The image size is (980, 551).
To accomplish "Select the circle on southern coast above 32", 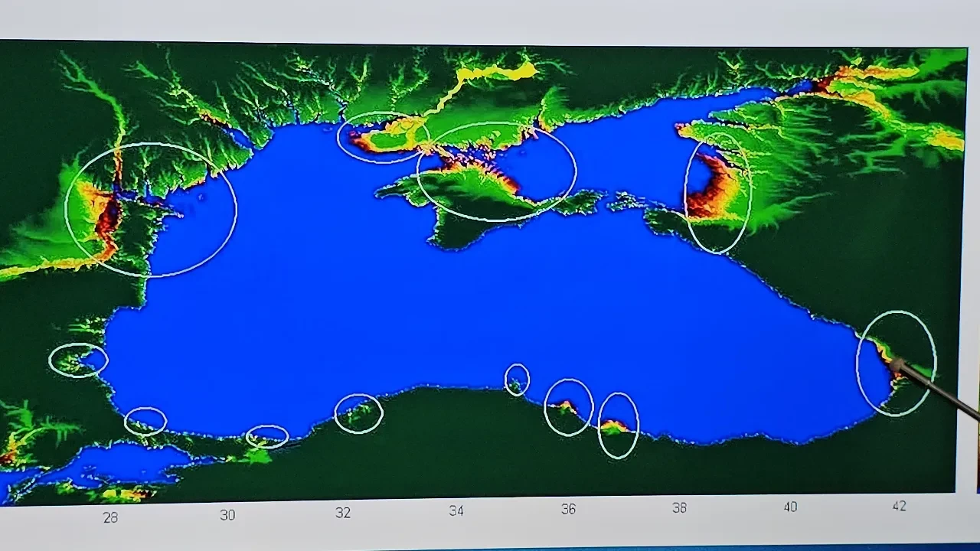I will click(358, 414).
